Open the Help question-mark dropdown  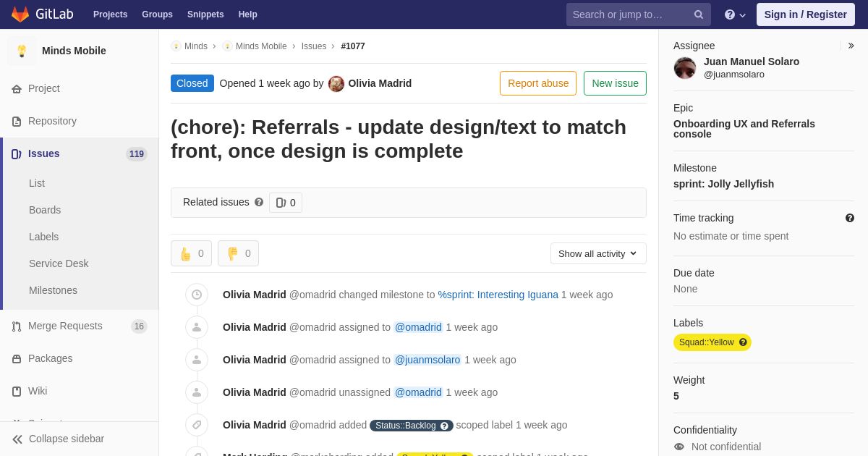(735, 14)
